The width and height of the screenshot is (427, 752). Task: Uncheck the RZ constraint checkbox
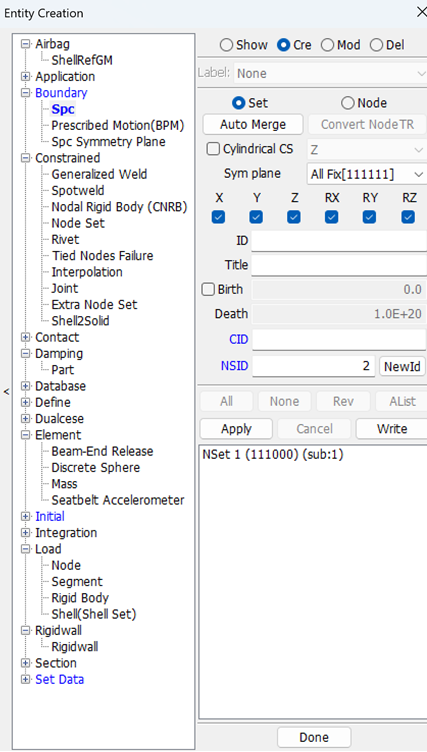(x=408, y=217)
